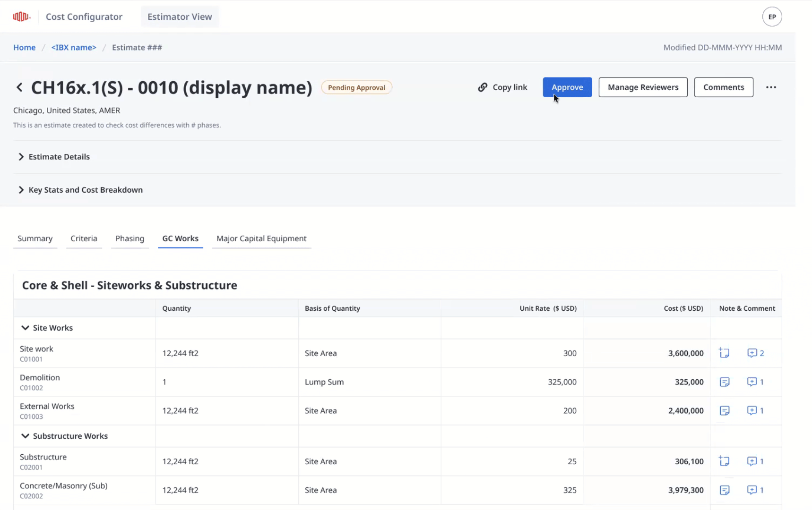
Task: Click the Core & Shell section heading
Action: point(130,285)
